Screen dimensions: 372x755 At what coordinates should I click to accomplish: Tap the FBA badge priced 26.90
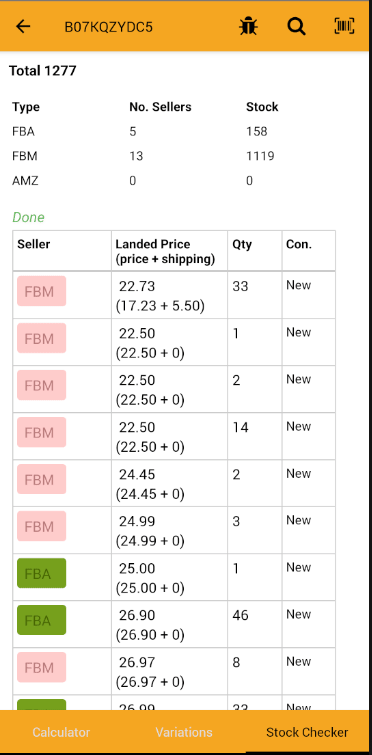click(41, 620)
